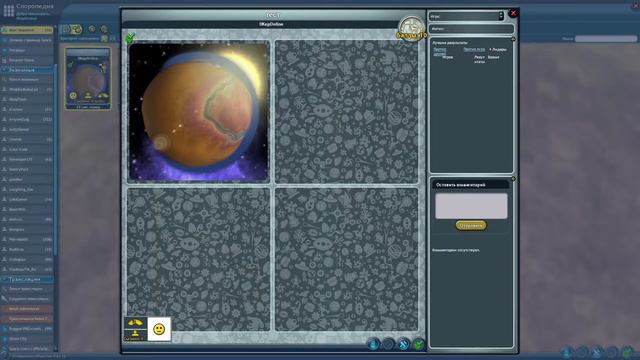Click the fourth round filter icon

(x=104, y=29)
